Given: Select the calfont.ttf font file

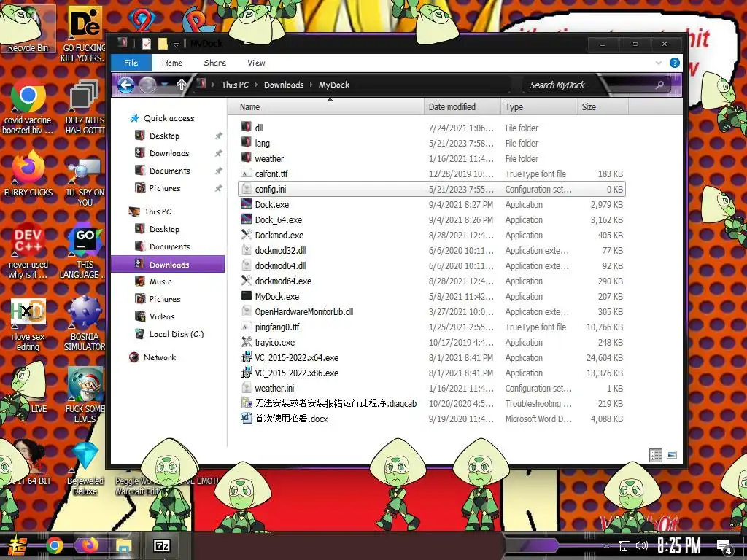Looking at the screenshot, I should coord(271,174).
